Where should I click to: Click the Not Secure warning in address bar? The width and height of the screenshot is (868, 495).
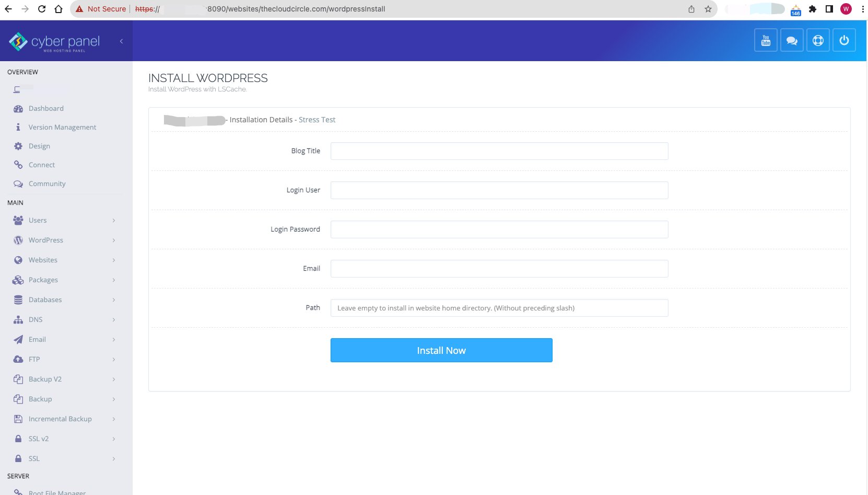pos(101,9)
